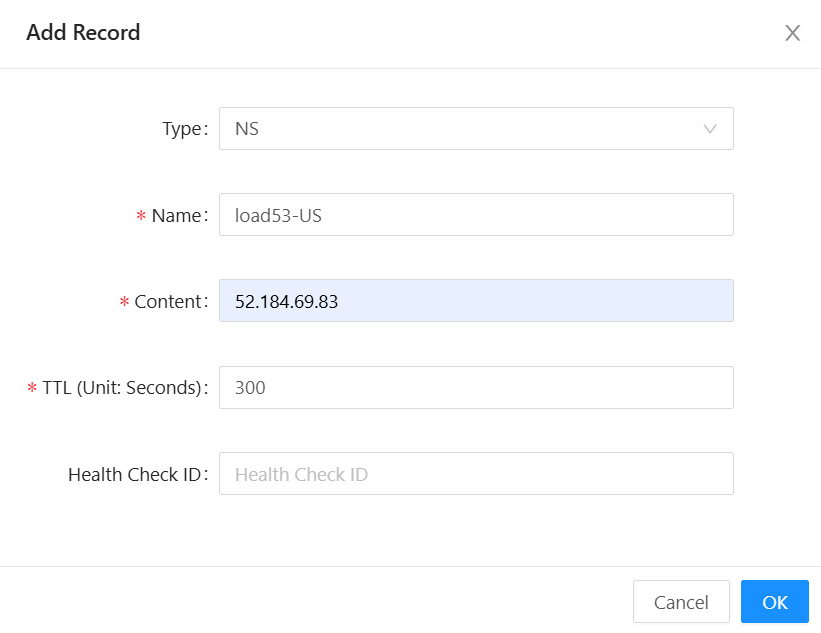
Task: Open the Type dropdown showing NS
Action: (475, 129)
